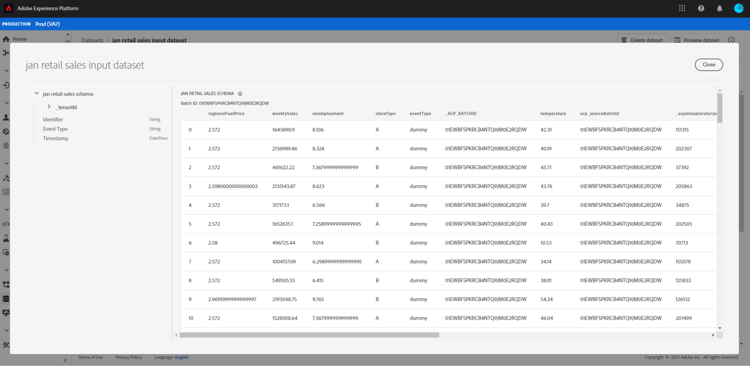
Task: Click the weeklySales value 1528008.64
Action: click(x=285, y=318)
